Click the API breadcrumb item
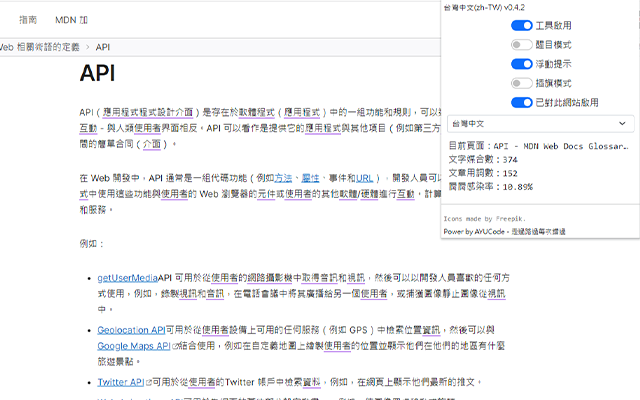The image size is (640, 400). (x=103, y=47)
